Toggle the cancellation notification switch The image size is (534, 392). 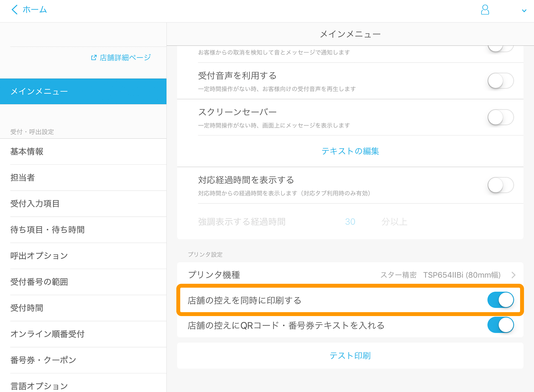(500, 48)
